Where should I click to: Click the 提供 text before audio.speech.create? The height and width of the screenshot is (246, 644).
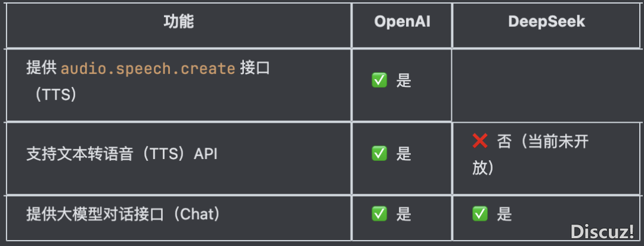41,68
